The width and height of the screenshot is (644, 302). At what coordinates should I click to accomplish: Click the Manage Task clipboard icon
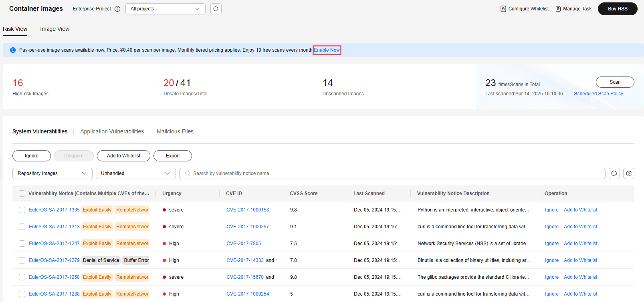click(558, 9)
